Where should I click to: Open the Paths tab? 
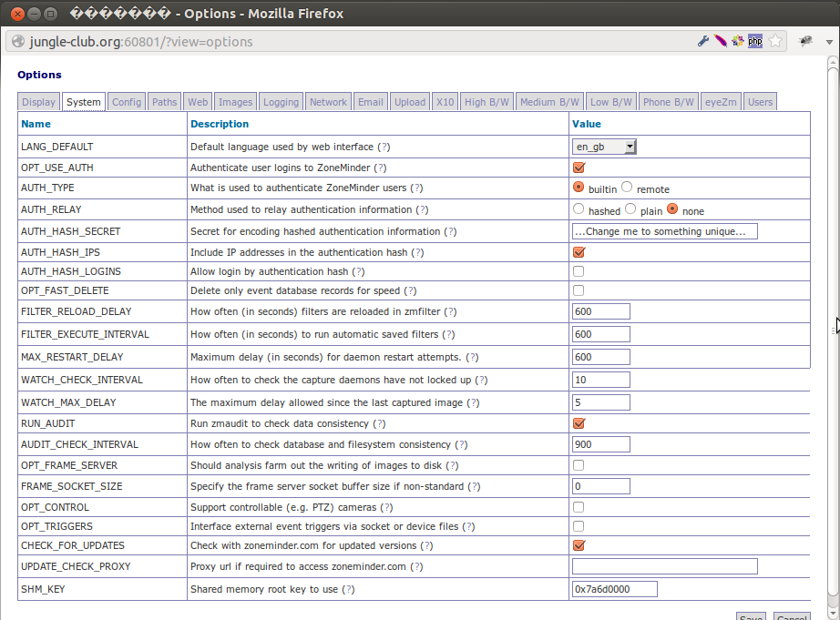pos(165,102)
